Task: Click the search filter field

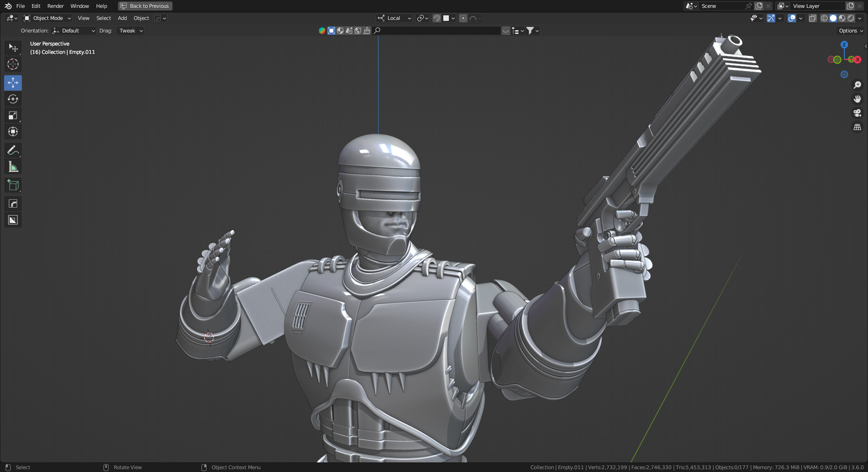Action: pos(436,31)
